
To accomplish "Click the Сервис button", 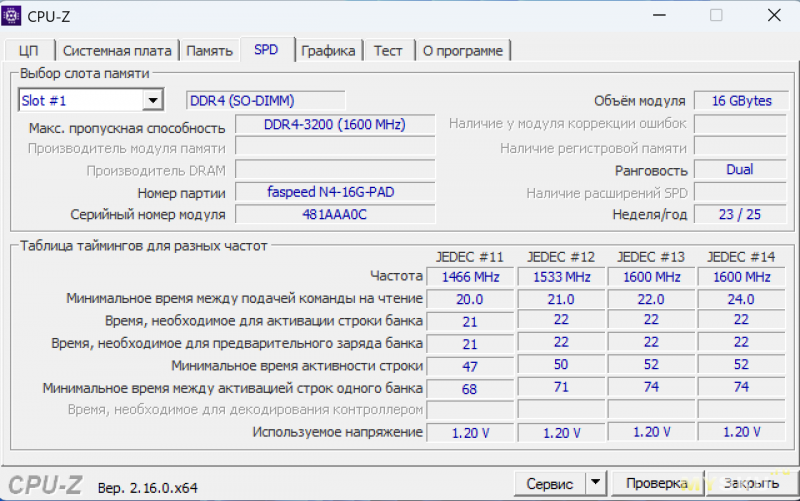I will click(549, 484).
